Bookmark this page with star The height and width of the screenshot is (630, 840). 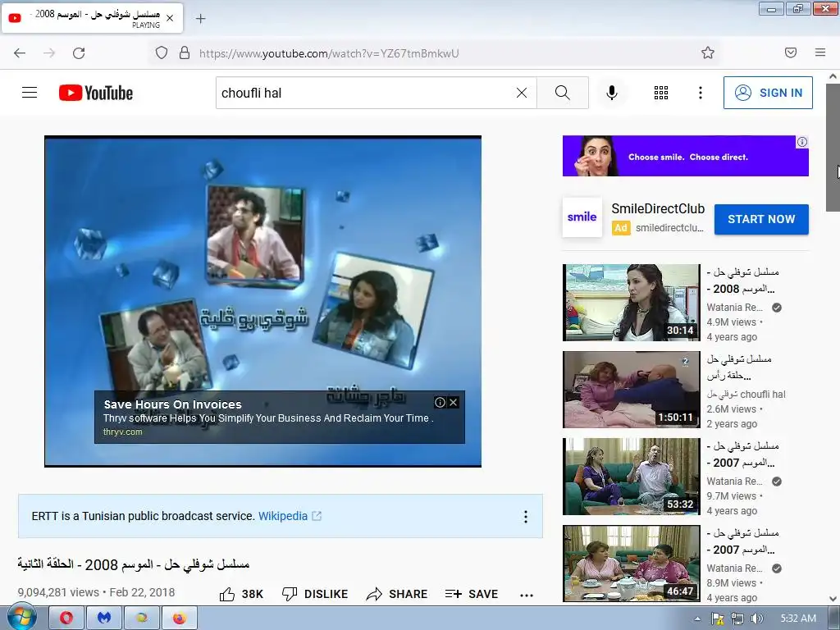click(708, 52)
